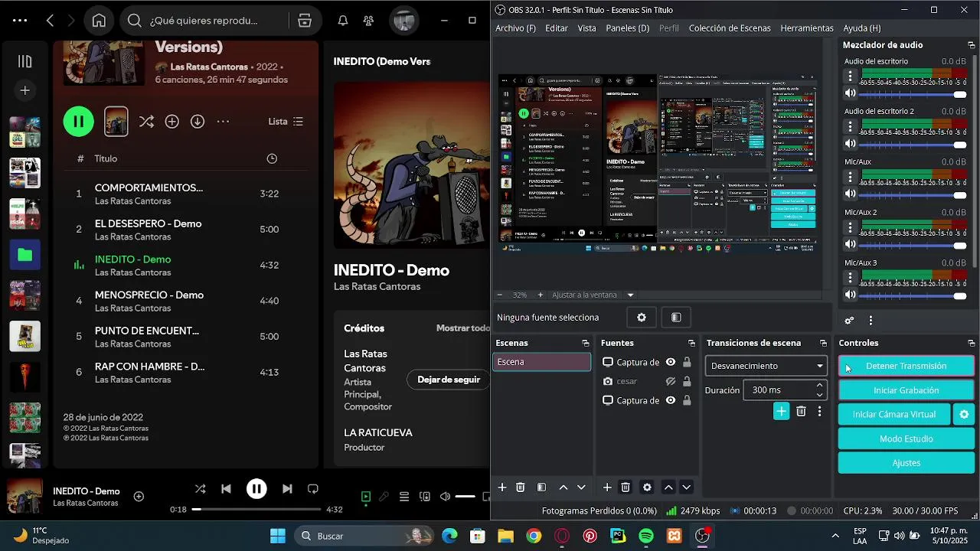Toggle shuffle on the album header
This screenshot has height=551, width=980.
(x=146, y=121)
